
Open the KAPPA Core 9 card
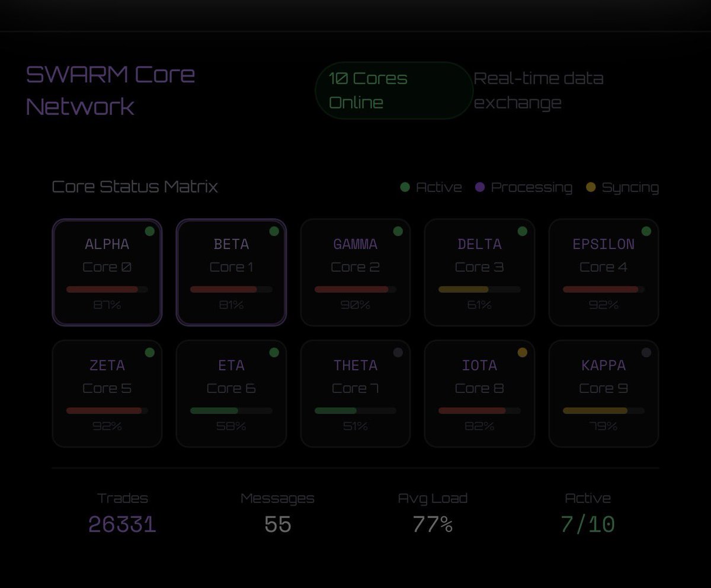(x=604, y=394)
